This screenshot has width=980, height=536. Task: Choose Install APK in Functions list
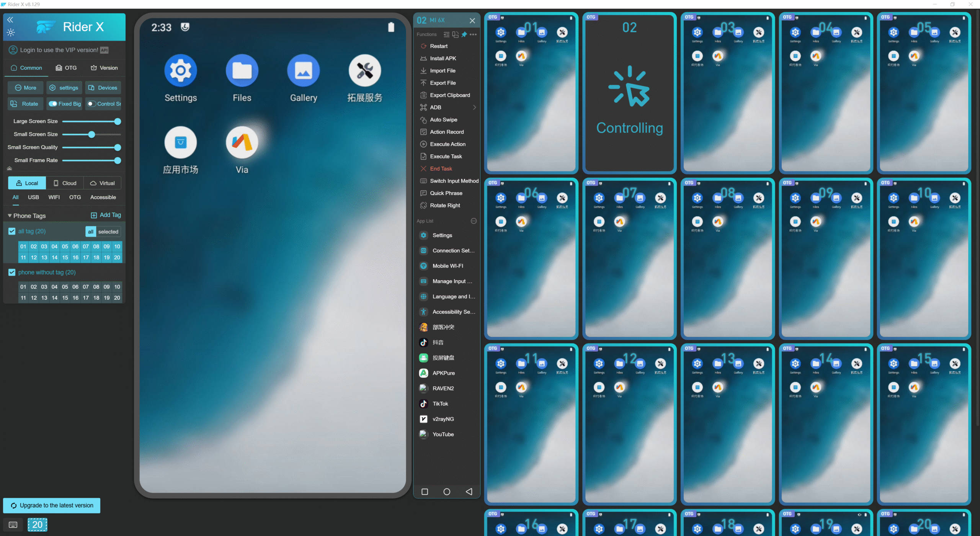(x=443, y=59)
